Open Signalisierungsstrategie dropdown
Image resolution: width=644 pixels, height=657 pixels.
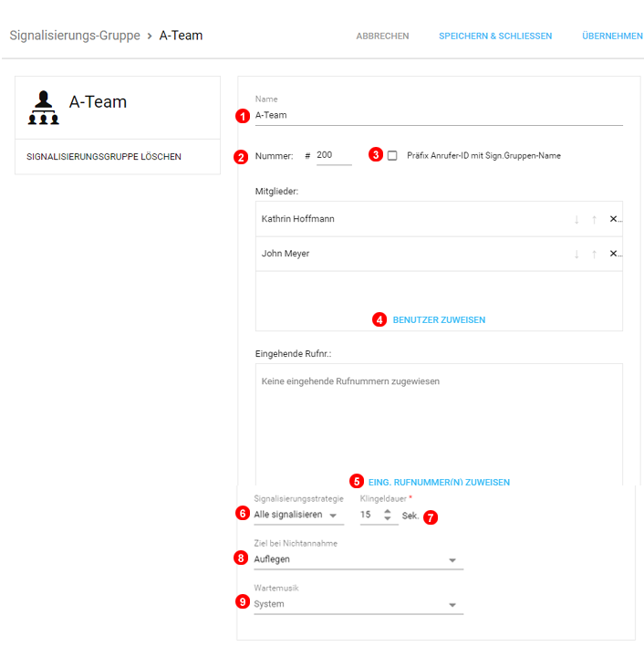[298, 516]
